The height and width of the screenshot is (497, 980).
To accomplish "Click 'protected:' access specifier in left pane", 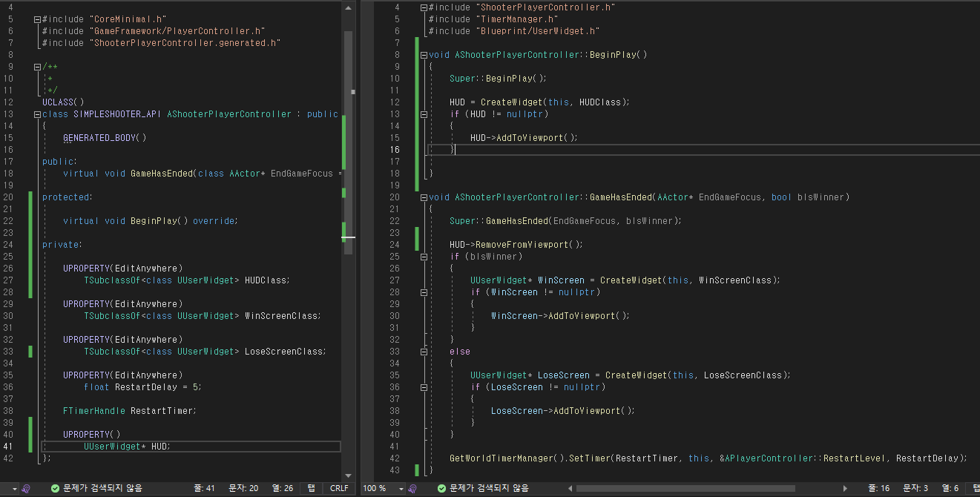I will click(x=68, y=197).
